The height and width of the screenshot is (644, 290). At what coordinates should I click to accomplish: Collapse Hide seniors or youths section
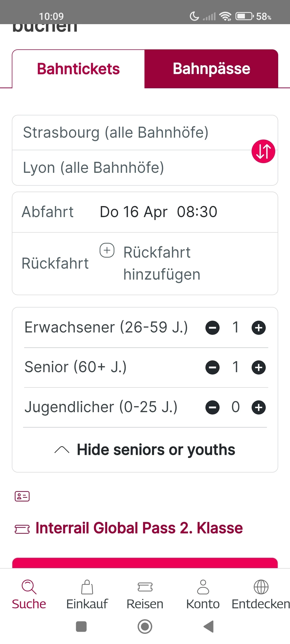145,450
